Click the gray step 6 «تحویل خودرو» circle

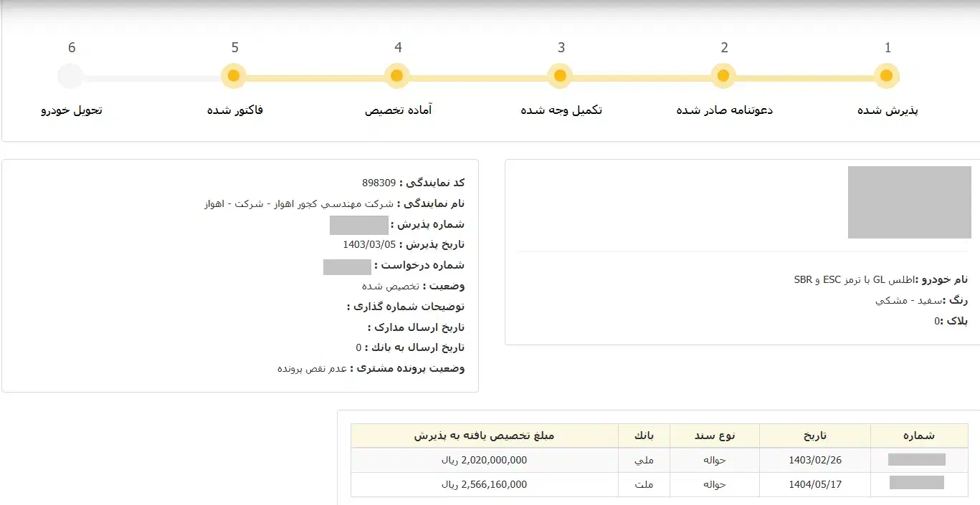click(70, 75)
